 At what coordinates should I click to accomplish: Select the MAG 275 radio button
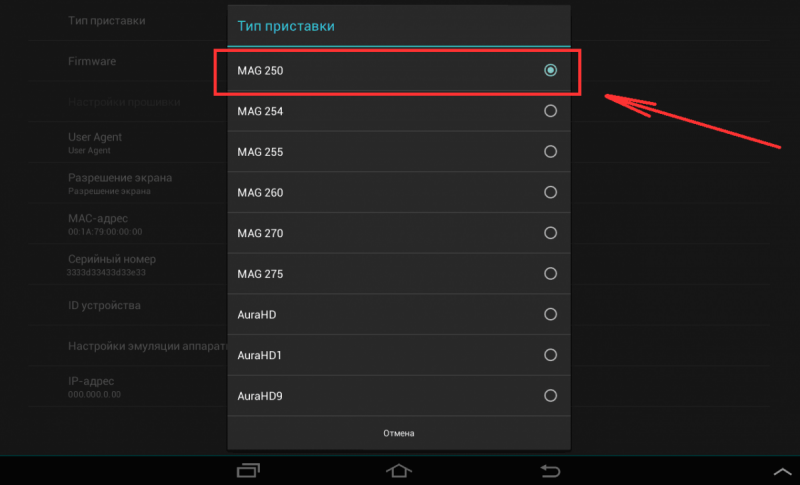(x=550, y=274)
